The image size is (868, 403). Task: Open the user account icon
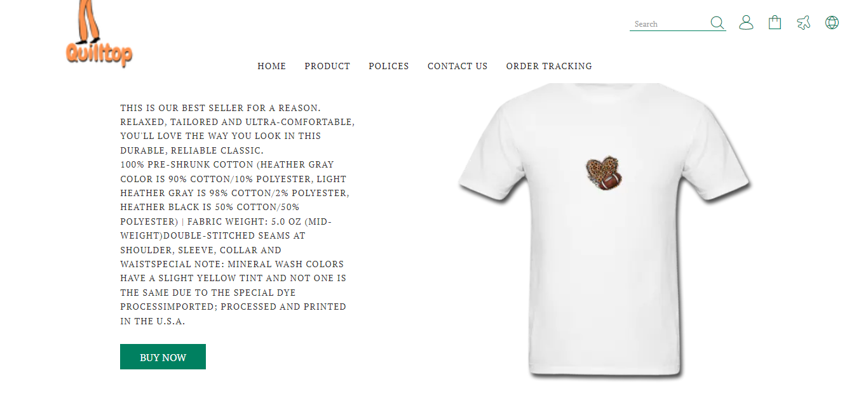[746, 23]
